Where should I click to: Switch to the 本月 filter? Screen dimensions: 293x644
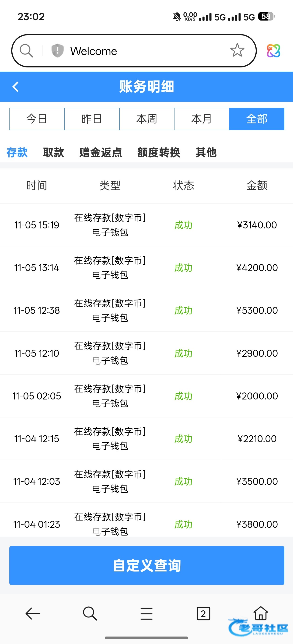pos(202,119)
